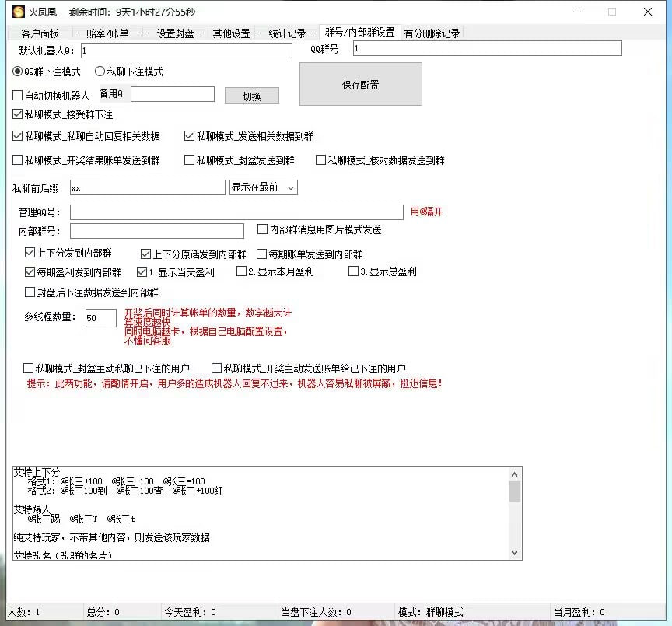The image size is (672, 626).
Task: Enable the 自动切换机器人 checkbox
Action: click(x=18, y=96)
